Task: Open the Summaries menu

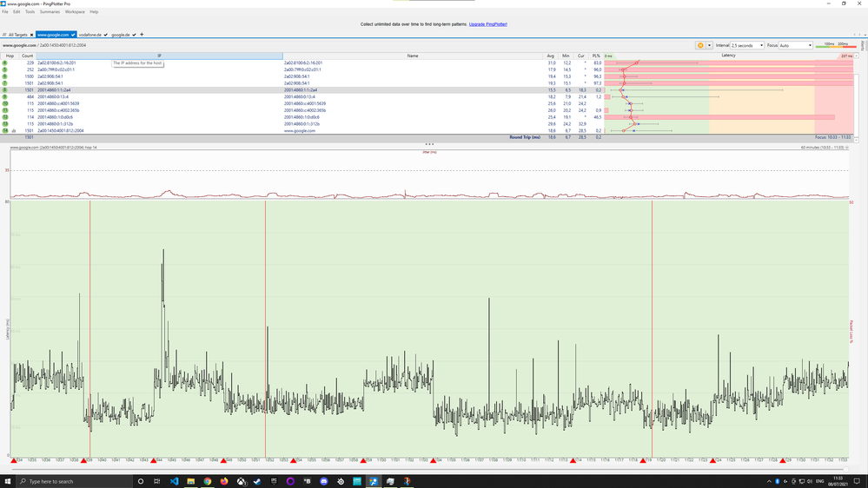Action: click(50, 12)
